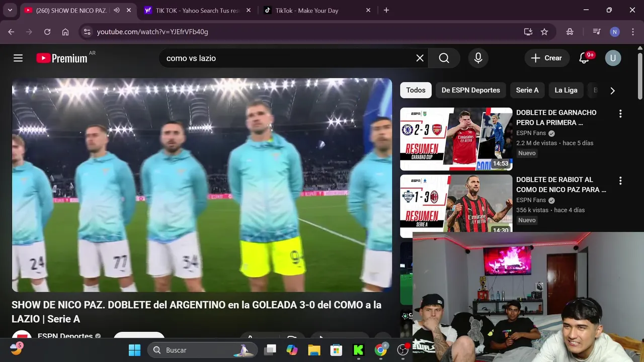Open the Chrome three-dot menu
Screen dimensions: 644x362
tap(632, 32)
